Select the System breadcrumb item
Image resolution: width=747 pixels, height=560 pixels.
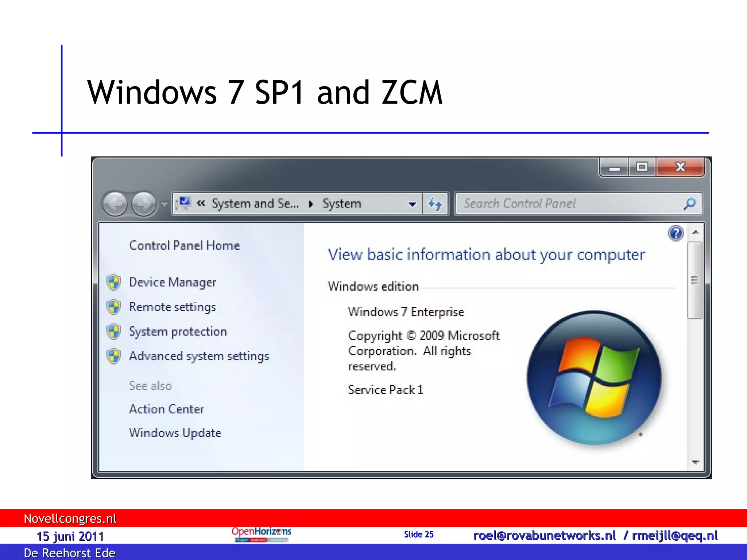pos(342,203)
